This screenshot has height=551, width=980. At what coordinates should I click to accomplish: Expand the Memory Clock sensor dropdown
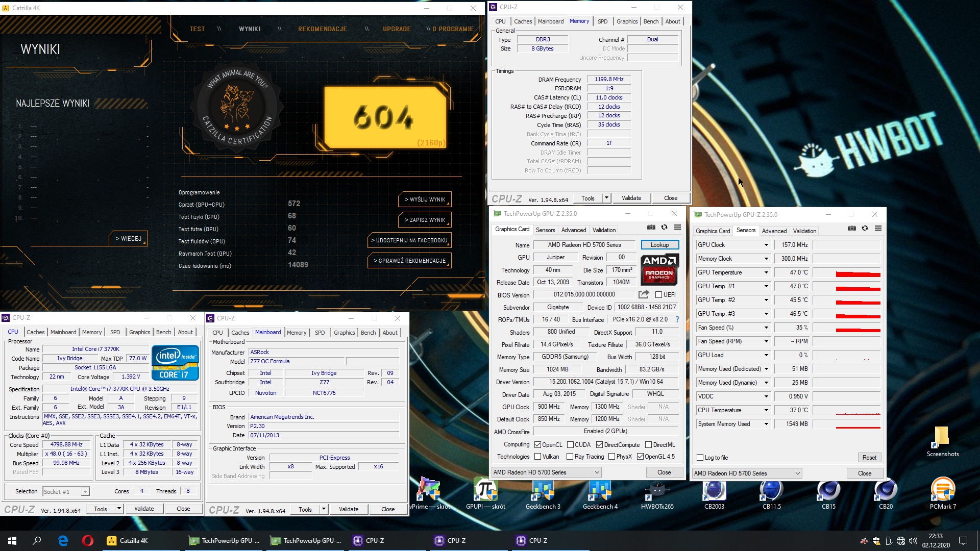click(766, 259)
